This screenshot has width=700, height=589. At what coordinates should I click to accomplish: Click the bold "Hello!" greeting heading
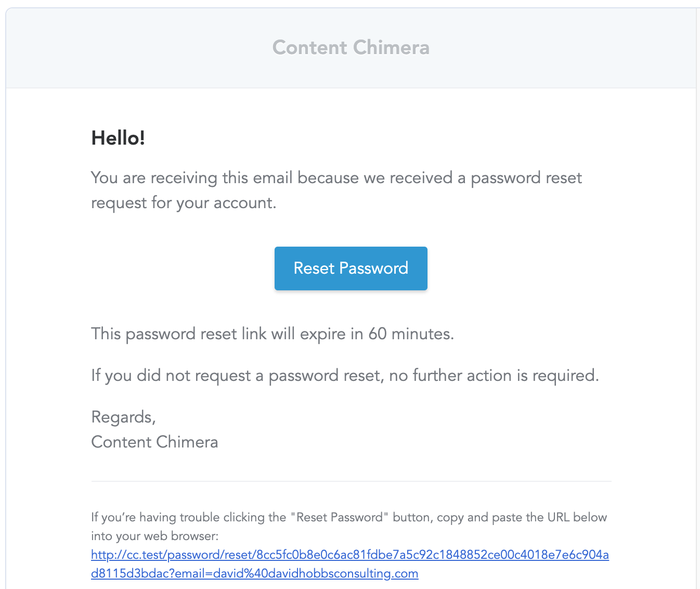tap(118, 138)
